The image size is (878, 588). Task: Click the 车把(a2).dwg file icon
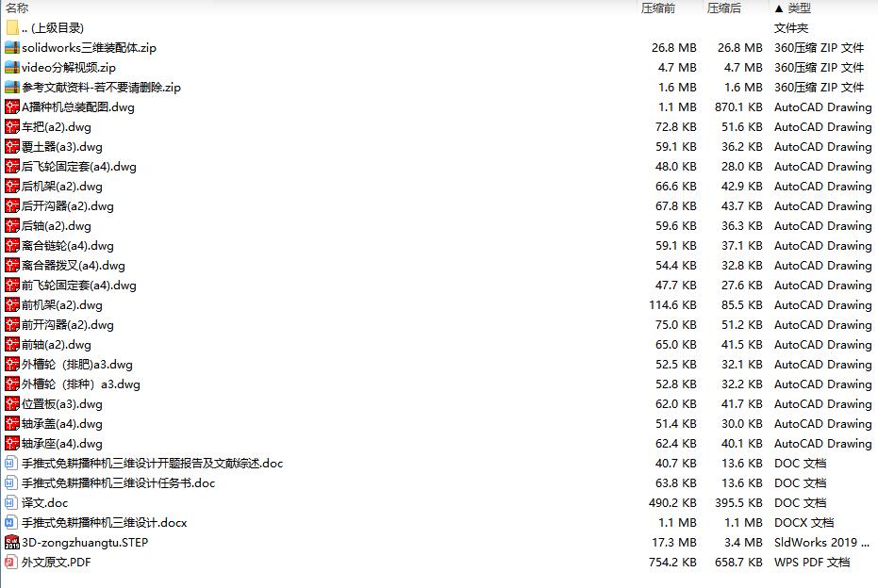(12, 127)
